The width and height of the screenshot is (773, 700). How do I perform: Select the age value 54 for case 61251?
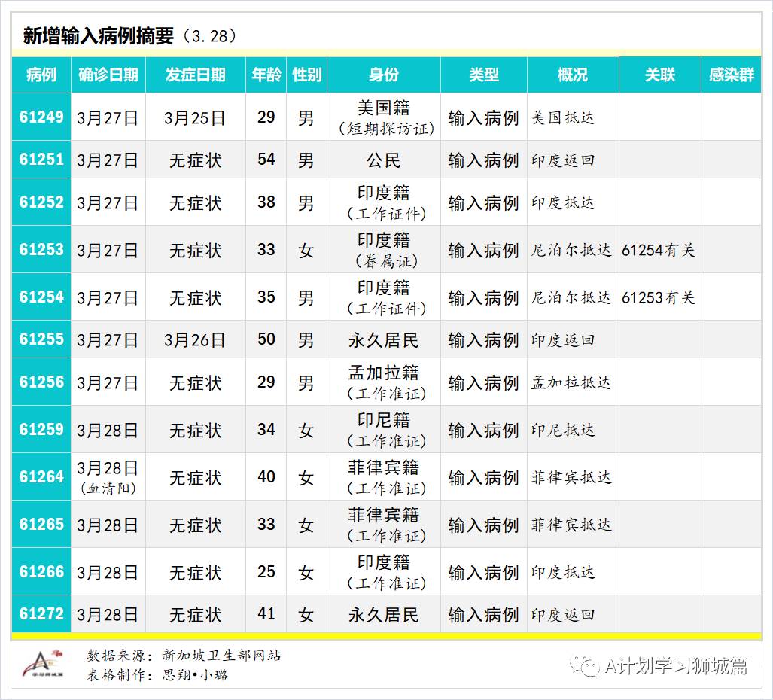265,160
